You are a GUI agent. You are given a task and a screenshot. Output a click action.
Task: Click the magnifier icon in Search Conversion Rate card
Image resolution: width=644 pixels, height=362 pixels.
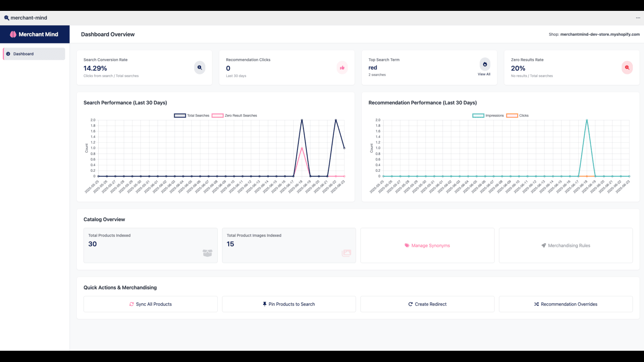(x=200, y=68)
